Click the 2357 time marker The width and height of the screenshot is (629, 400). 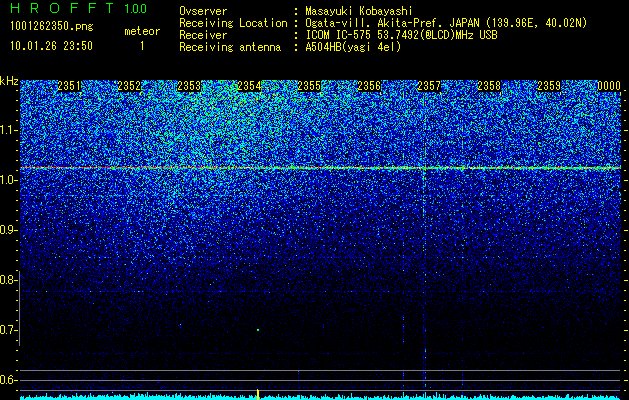[x=429, y=86]
